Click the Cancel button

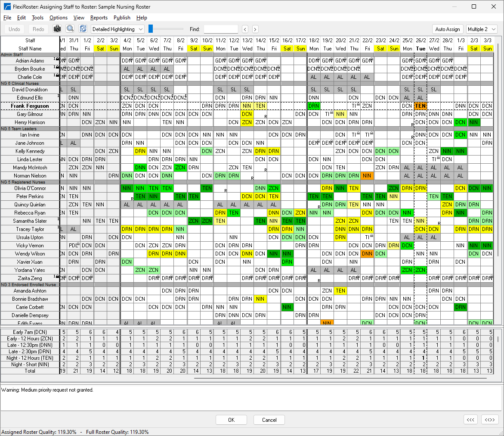point(269,420)
